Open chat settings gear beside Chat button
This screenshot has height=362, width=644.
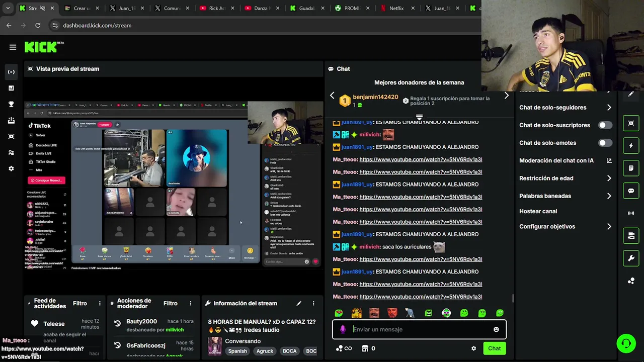(x=473, y=348)
